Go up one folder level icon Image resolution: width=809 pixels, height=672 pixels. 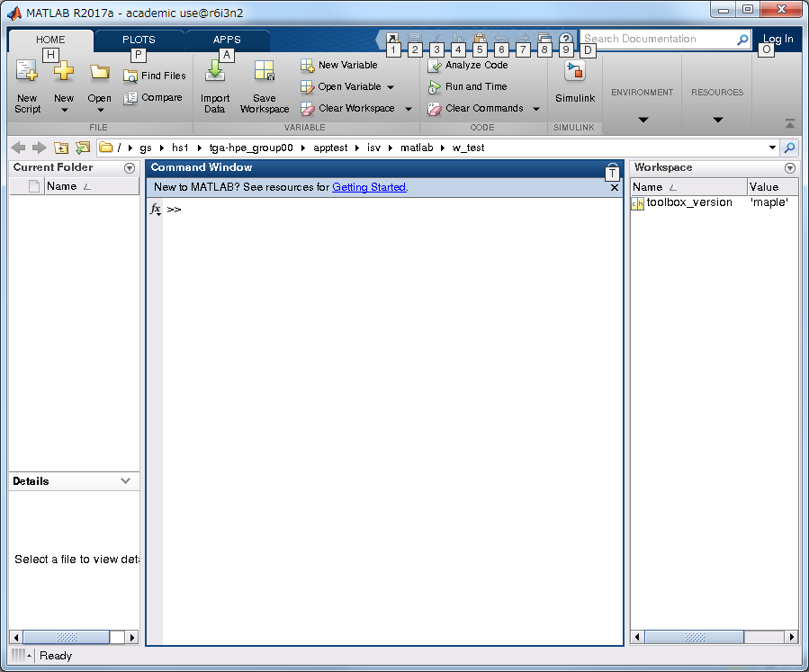(x=61, y=148)
